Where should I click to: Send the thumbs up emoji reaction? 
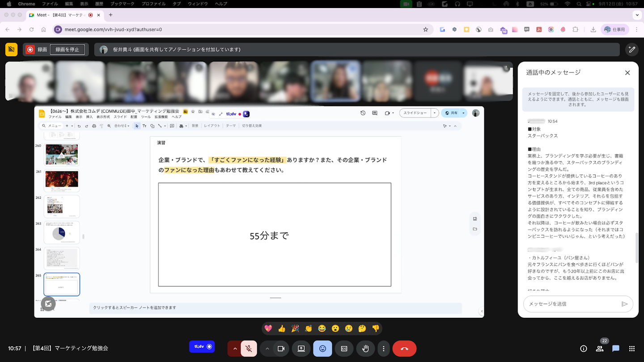point(281,328)
